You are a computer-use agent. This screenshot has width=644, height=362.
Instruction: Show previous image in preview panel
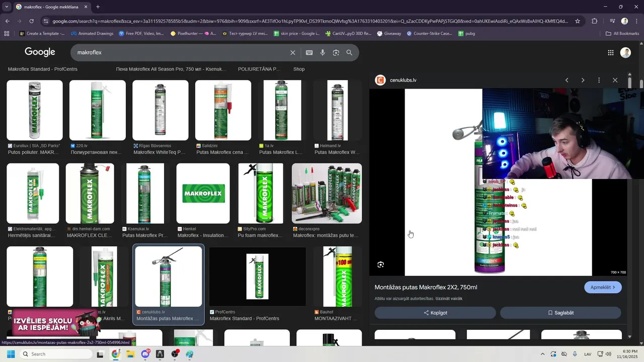[567, 80]
